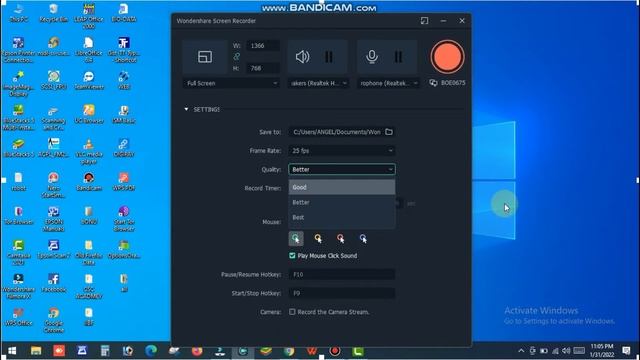This screenshot has height=360, width=640.
Task: Select Facebook desktop shortcut
Action: point(53,284)
